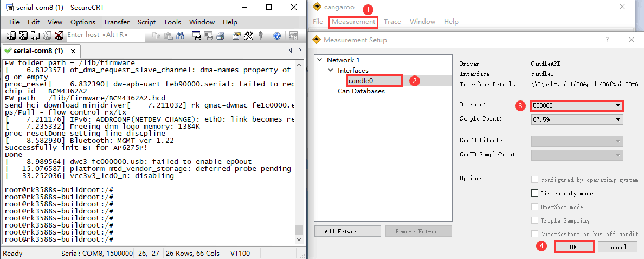Open the Transfer menu in SecureCRT
Screen dimensions: 644x259
(117, 22)
